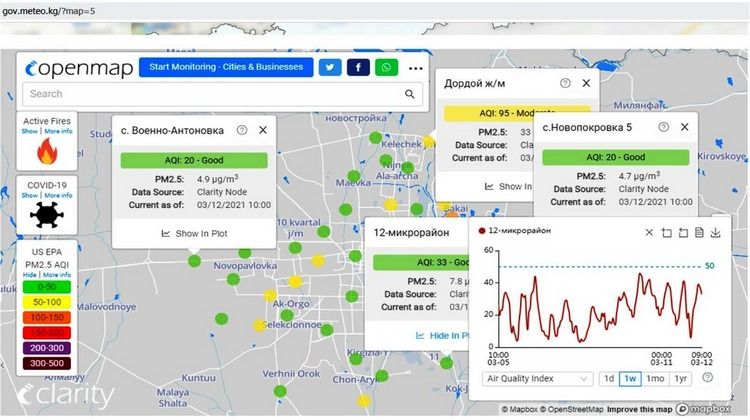The width and height of the screenshot is (750, 420).
Task: Share the map on Facebook
Action: tap(358, 68)
